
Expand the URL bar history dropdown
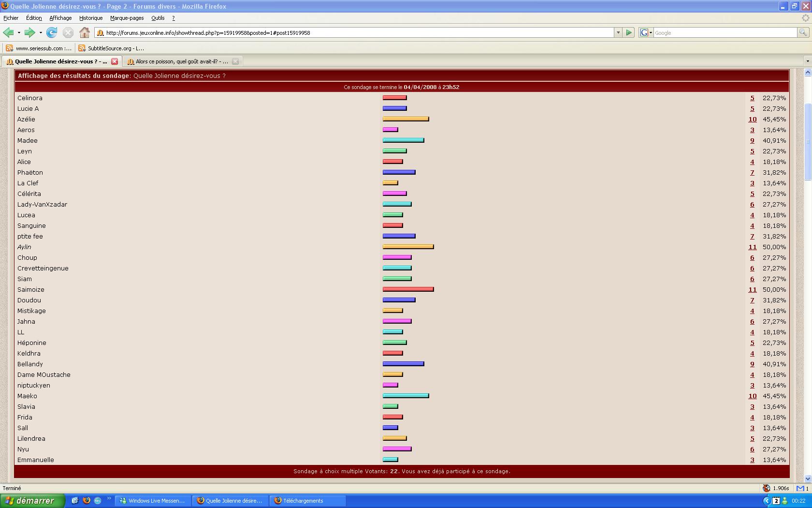618,32
